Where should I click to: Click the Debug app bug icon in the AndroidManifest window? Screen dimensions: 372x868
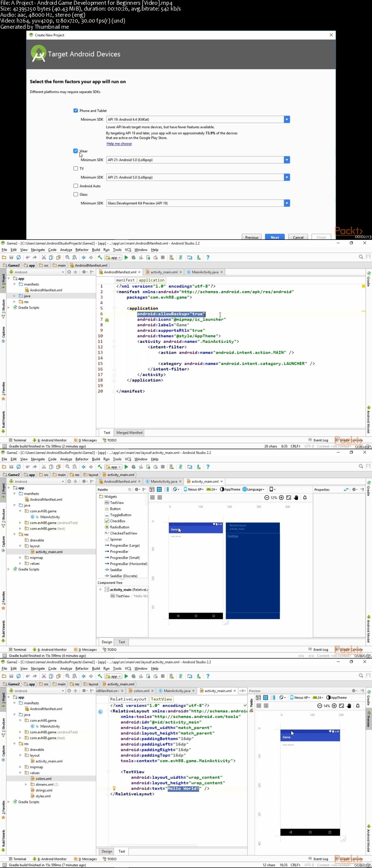click(133, 257)
